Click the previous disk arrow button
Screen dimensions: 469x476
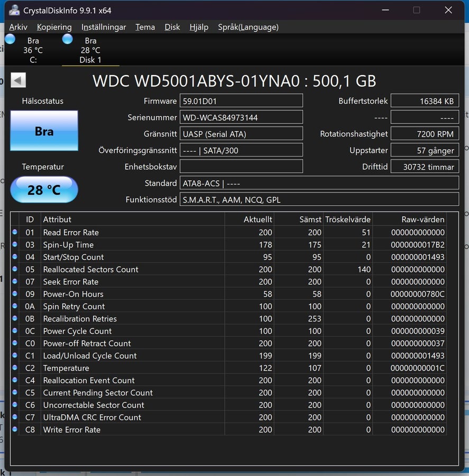click(x=18, y=80)
